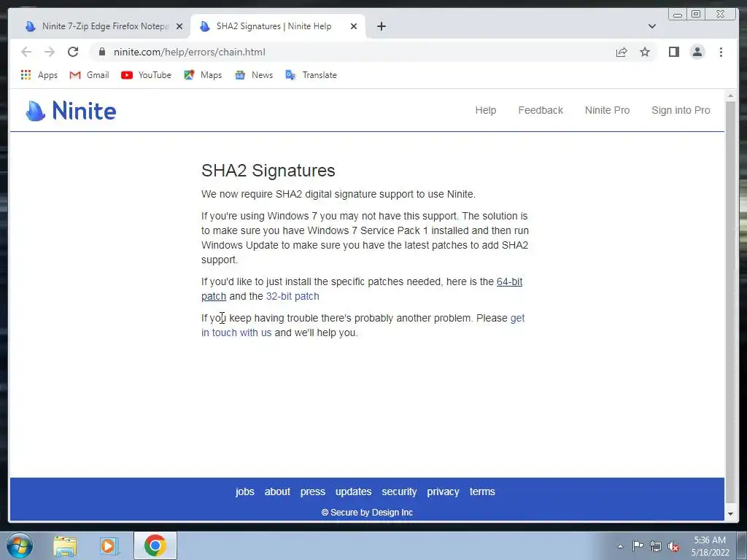
Task: Open the Chrome three-dot menu
Action: click(721, 52)
